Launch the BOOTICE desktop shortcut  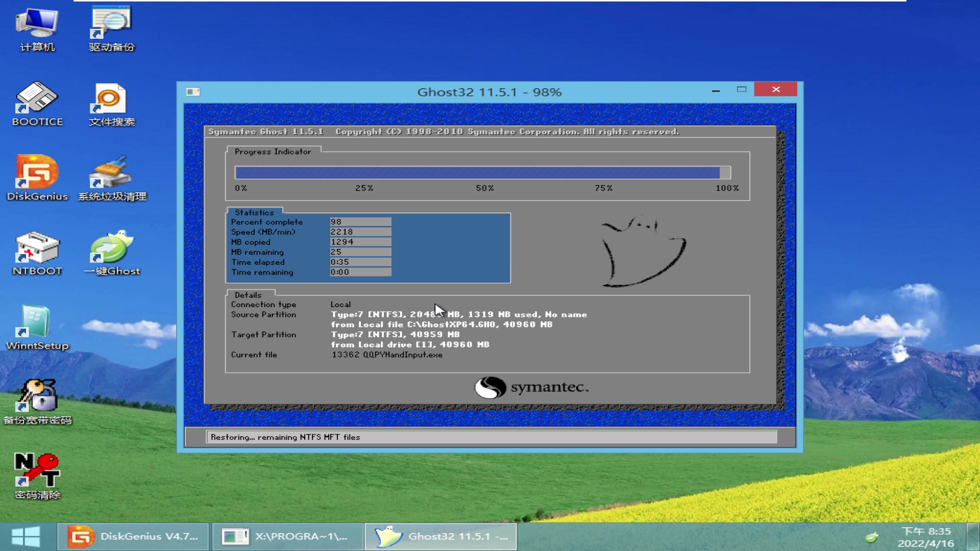(37, 104)
